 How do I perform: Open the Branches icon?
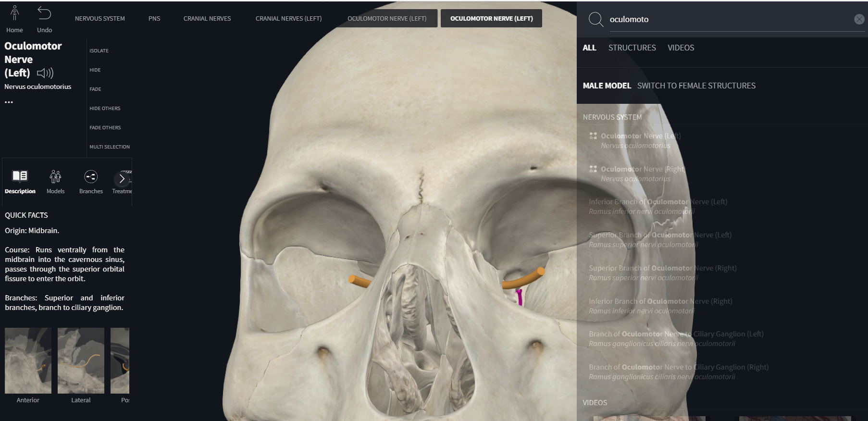[x=91, y=176]
